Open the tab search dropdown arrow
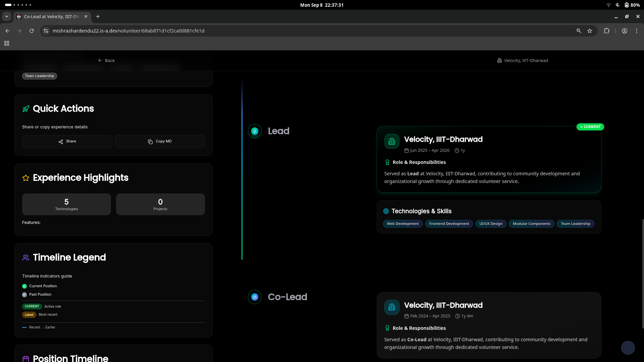This screenshot has width=644, height=362. (6, 16)
